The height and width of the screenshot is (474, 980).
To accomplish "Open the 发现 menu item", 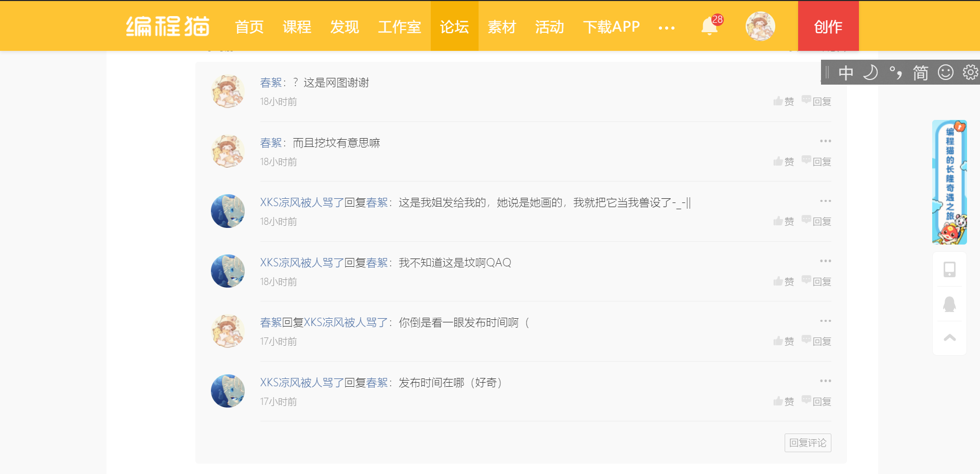I will pos(345,26).
